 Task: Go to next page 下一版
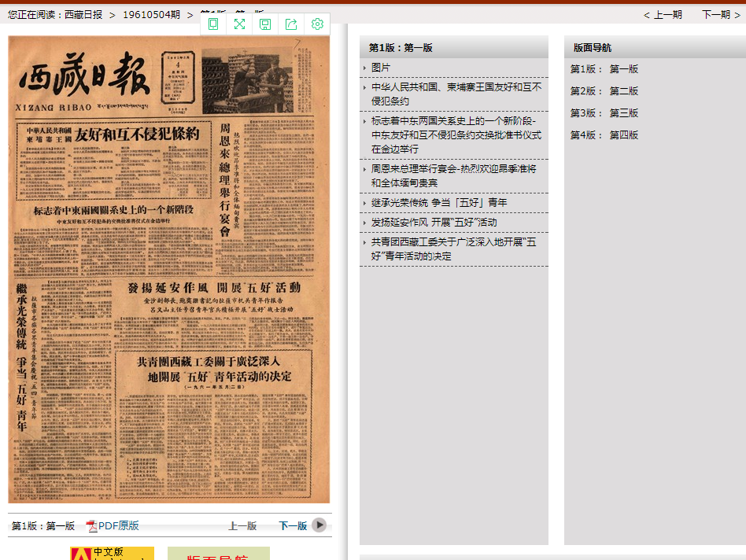click(293, 525)
